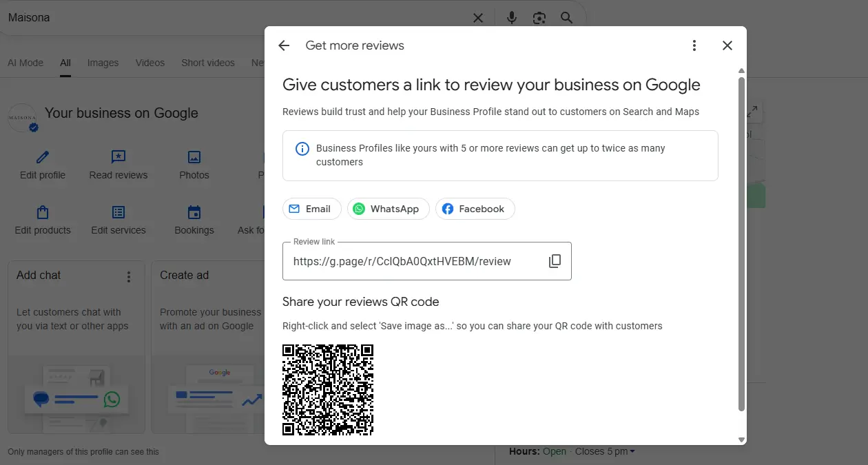This screenshot has height=465, width=868.
Task: Click 'Share your reviews QR code' heading
Action: 360,302
